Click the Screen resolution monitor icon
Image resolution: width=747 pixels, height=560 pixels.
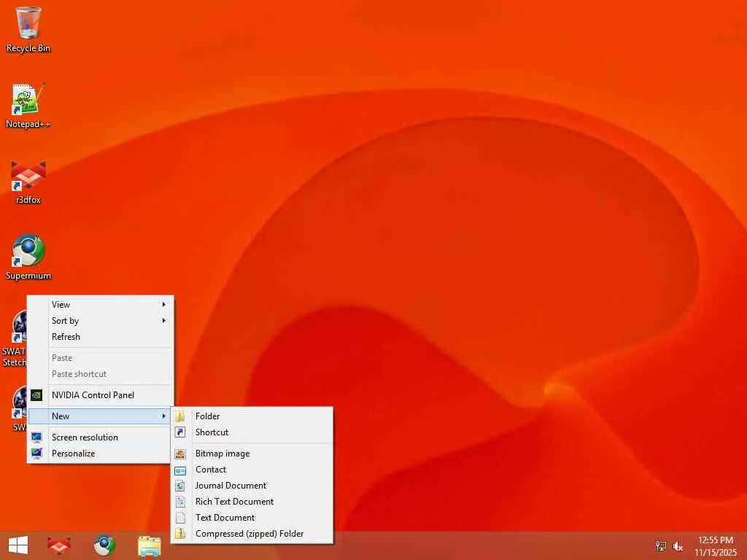point(36,437)
